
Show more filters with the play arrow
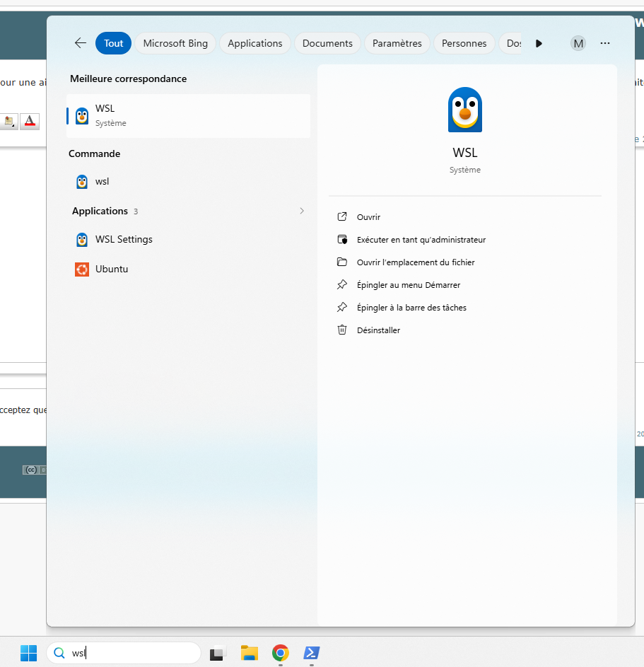(539, 43)
